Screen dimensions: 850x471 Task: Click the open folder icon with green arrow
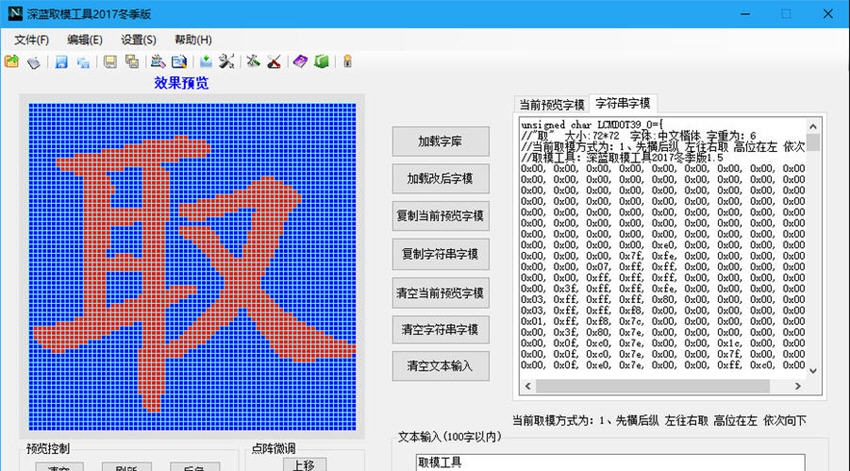click(11, 61)
